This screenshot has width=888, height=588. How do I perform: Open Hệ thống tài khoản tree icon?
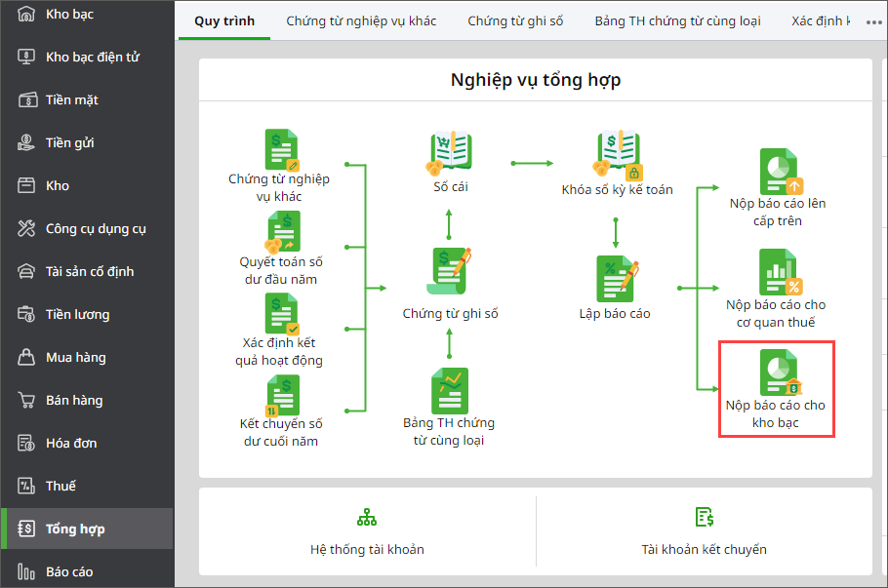pos(367,517)
